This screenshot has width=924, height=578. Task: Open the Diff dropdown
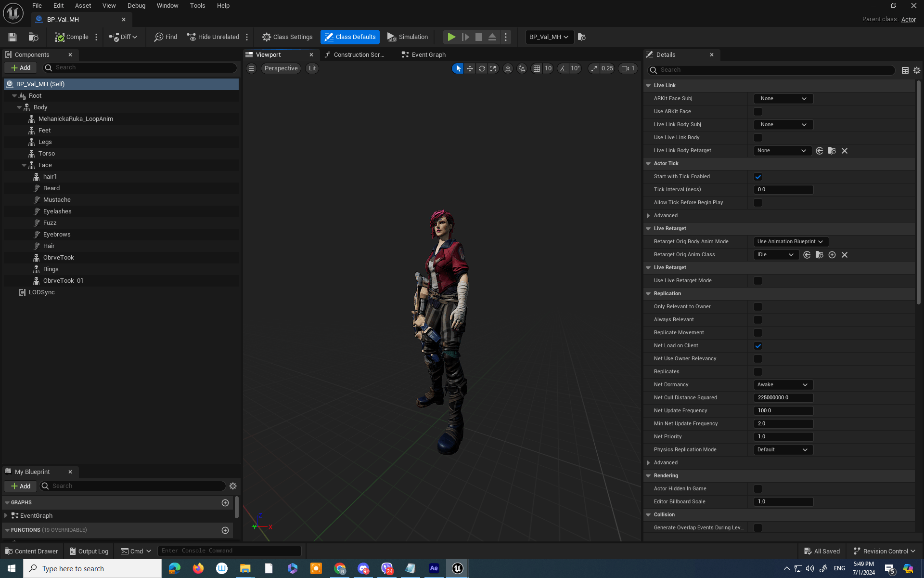click(123, 37)
